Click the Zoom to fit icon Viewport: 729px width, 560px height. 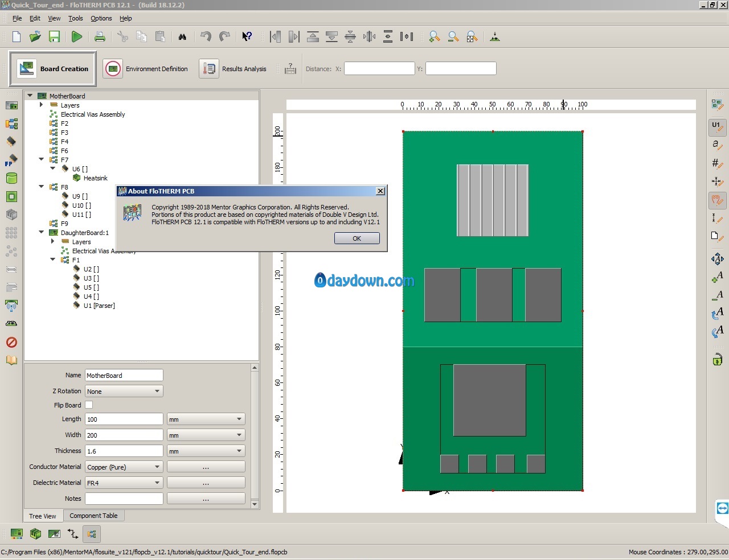(x=472, y=37)
